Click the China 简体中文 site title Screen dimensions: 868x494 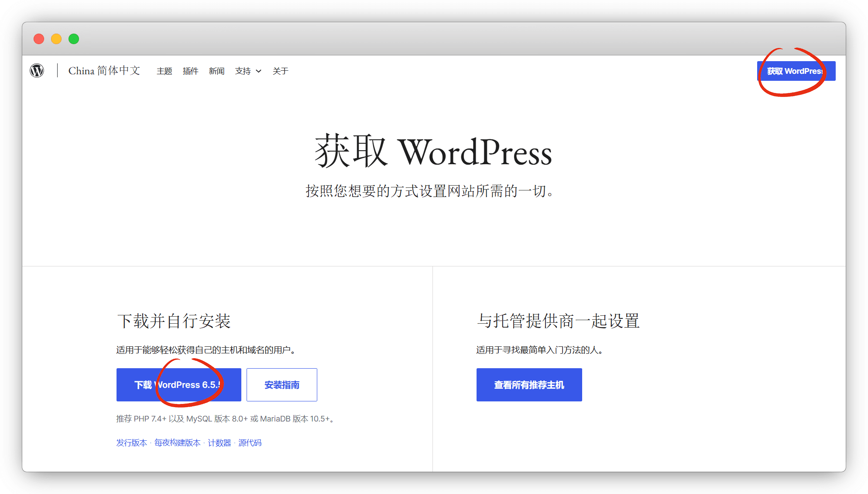coord(104,71)
